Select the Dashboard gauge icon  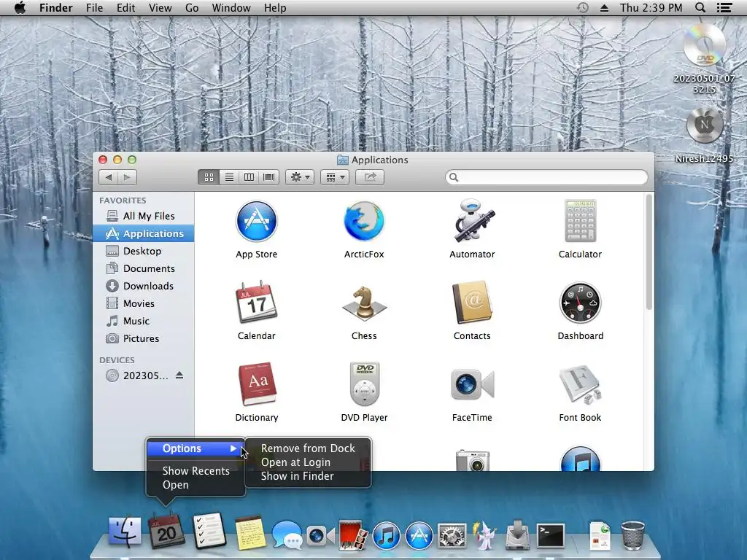(x=580, y=303)
